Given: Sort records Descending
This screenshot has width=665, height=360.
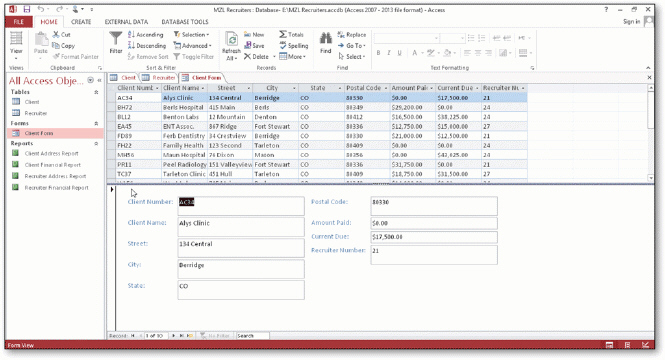Looking at the screenshot, I should tap(147, 45).
